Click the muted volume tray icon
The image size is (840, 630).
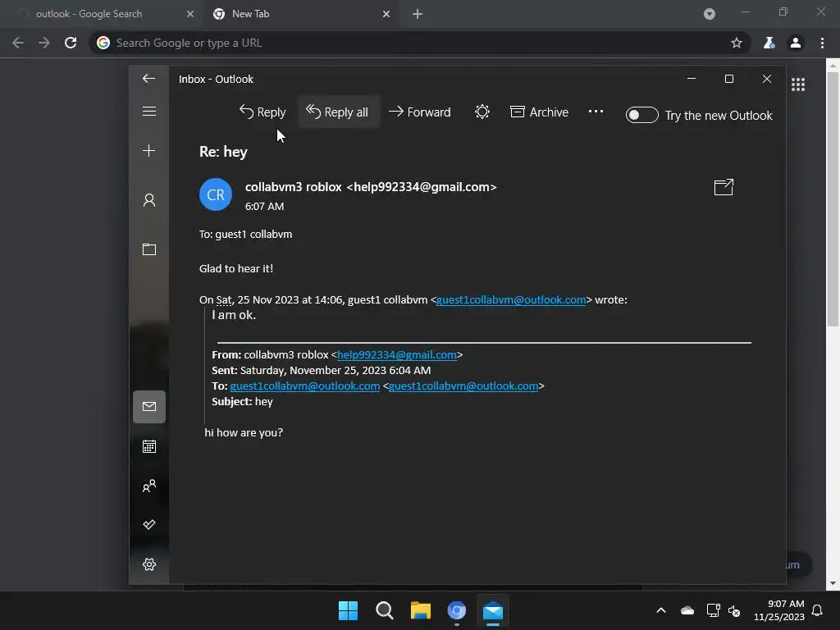(734, 610)
